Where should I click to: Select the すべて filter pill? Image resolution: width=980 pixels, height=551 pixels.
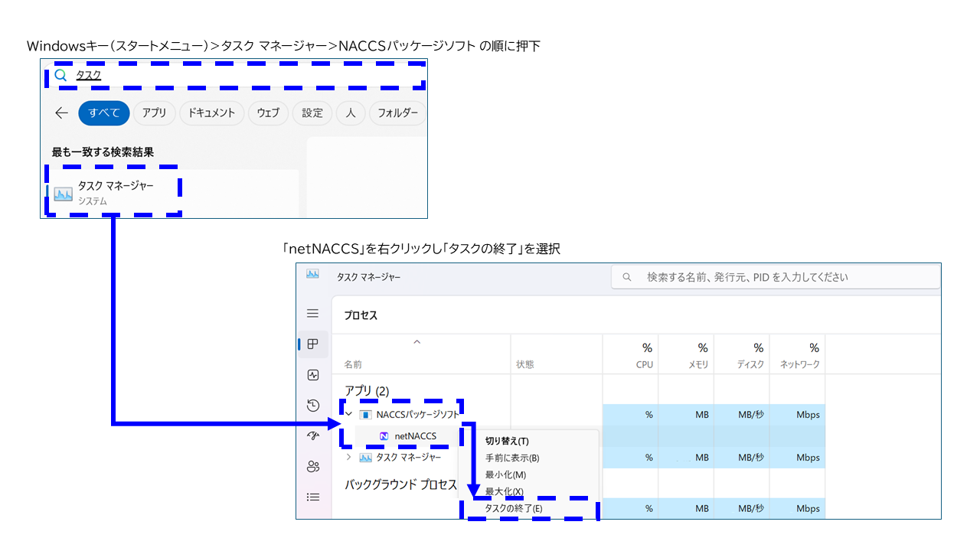pos(104,113)
